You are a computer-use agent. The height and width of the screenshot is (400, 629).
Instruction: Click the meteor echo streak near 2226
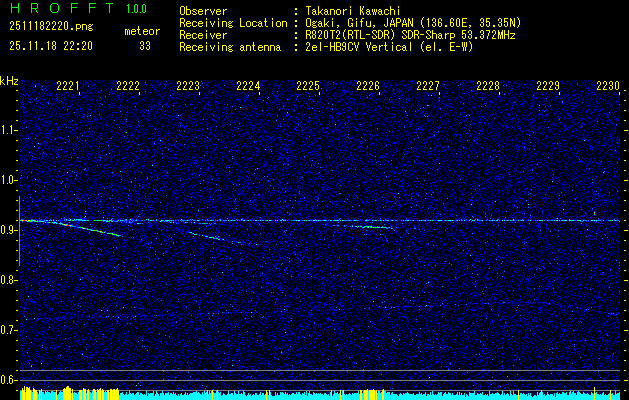372,227
